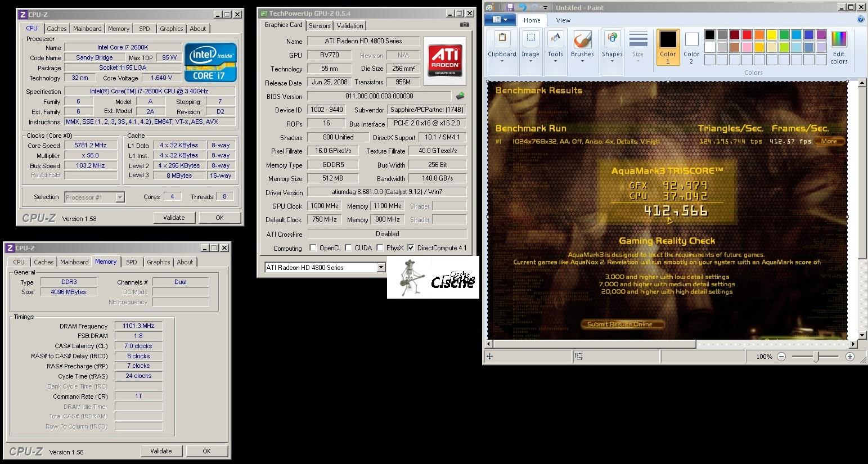Click the Redo arrow in Paint's toolbar

click(534, 7)
